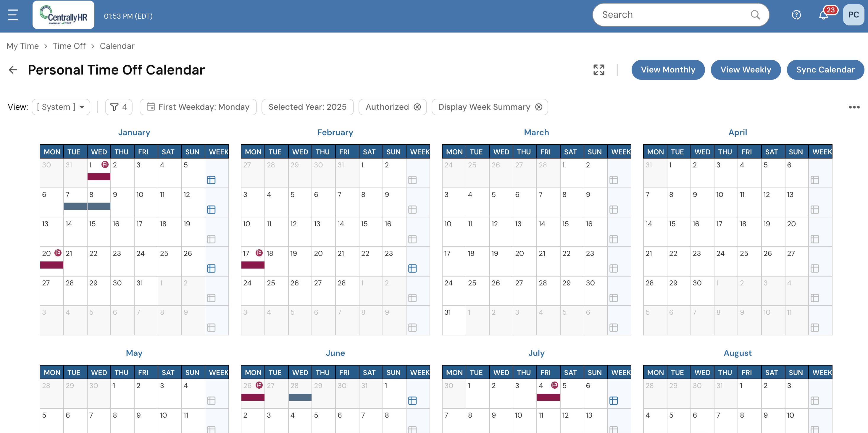Open the hamburger navigation menu
Viewport: 868px width, 433px height.
pos(13,15)
